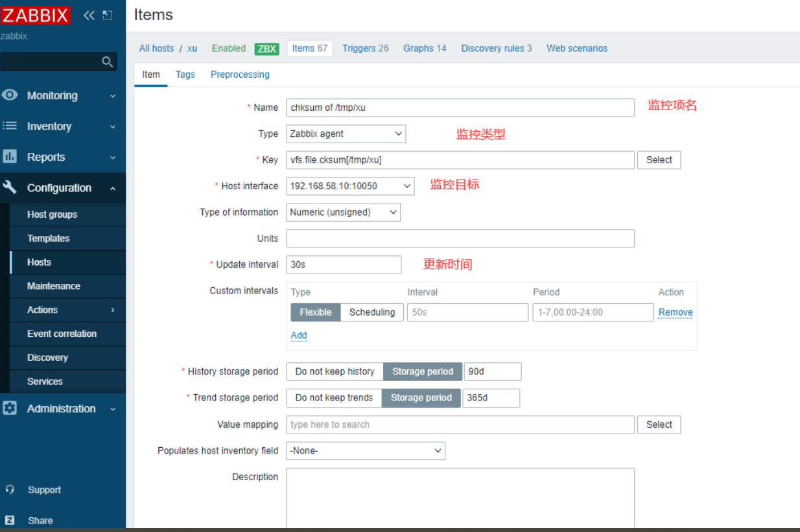Click the Inventory list icon

click(x=10, y=126)
